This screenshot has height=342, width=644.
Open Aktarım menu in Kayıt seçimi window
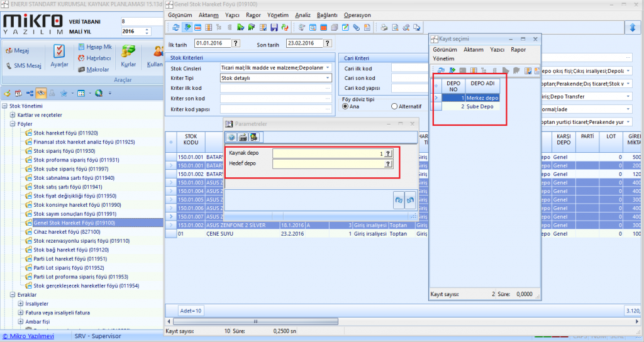(x=473, y=49)
